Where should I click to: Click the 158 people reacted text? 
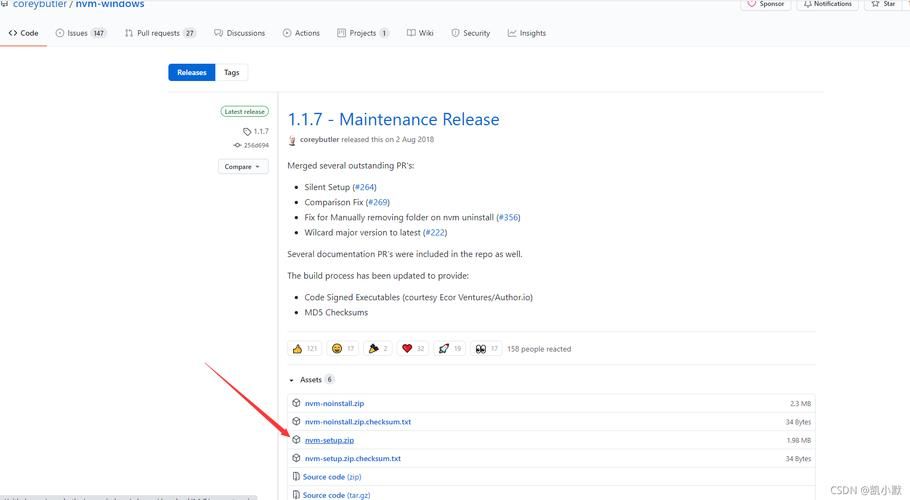tap(539, 349)
